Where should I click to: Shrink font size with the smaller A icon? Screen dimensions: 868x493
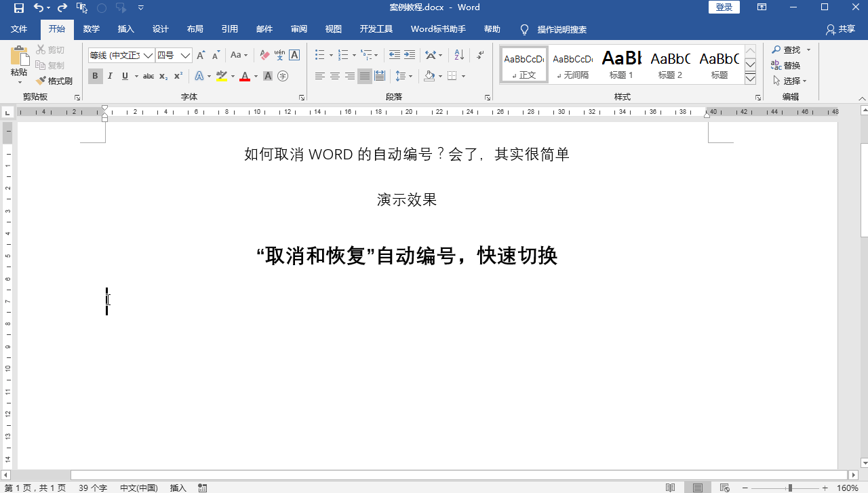216,56
